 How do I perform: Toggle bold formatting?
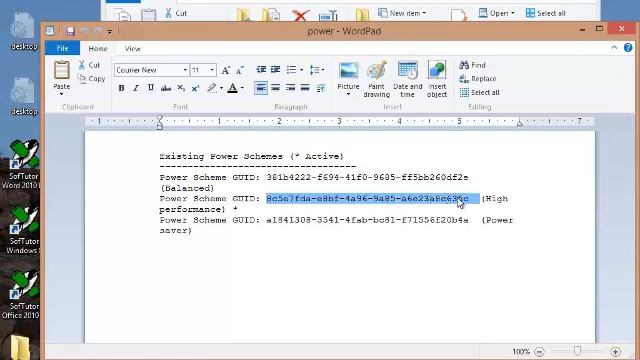(121, 88)
